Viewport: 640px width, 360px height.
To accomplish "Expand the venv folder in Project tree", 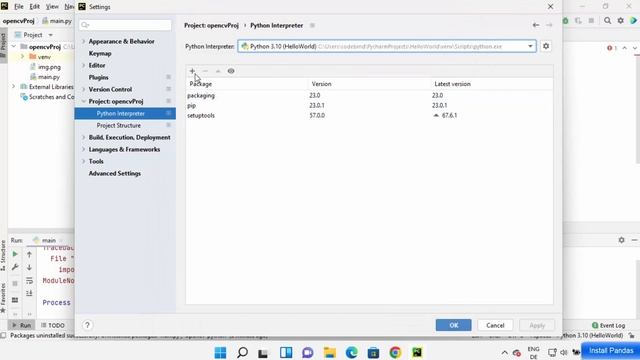I will (x=22, y=57).
